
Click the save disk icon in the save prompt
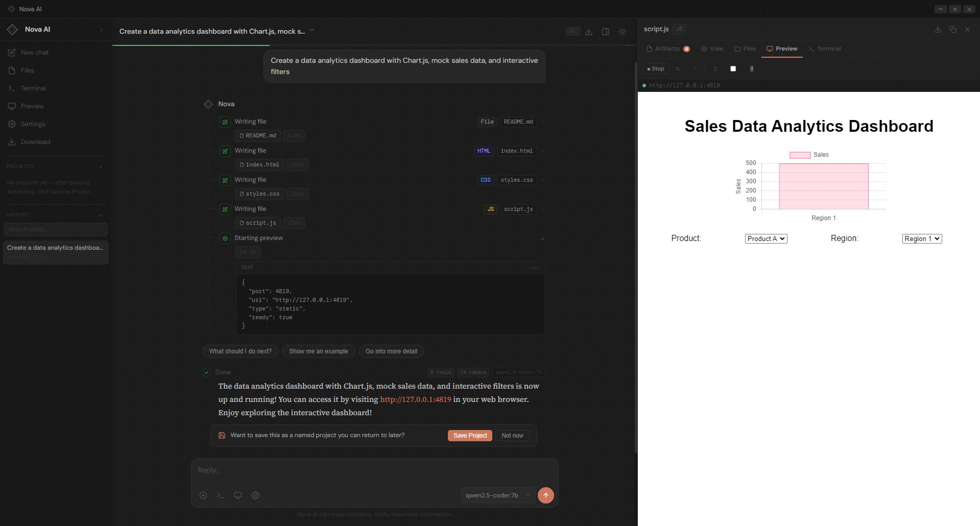point(222,436)
